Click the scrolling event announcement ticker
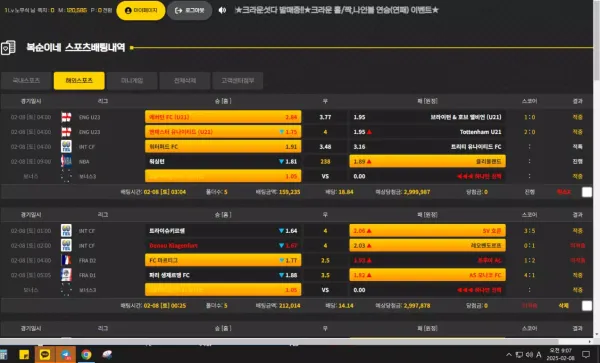Screen dimensions: 600x363 click(x=336, y=10)
